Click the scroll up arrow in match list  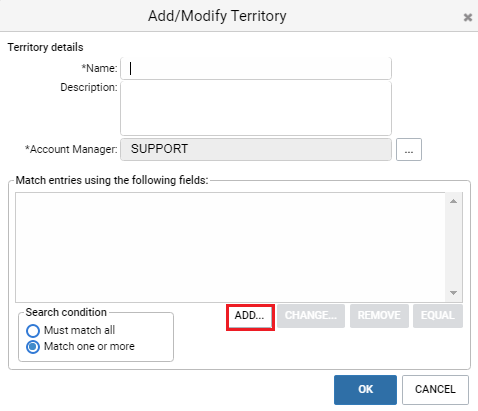[453, 201]
